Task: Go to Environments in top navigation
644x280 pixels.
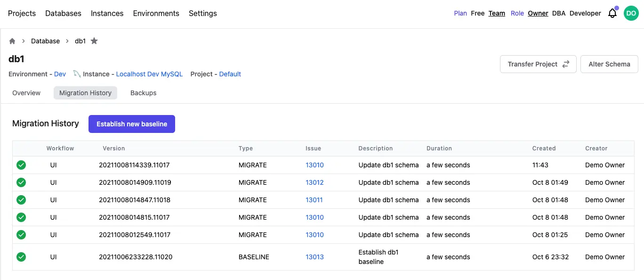Action: click(156, 13)
